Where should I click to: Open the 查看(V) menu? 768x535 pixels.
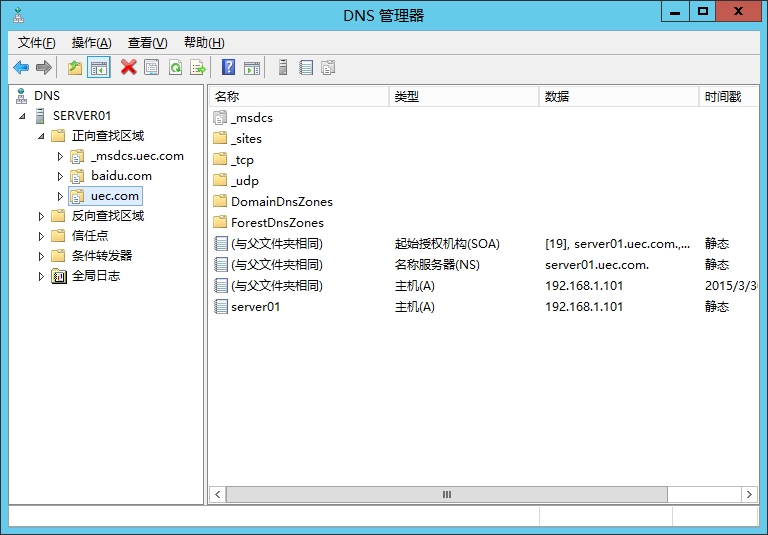(x=147, y=43)
